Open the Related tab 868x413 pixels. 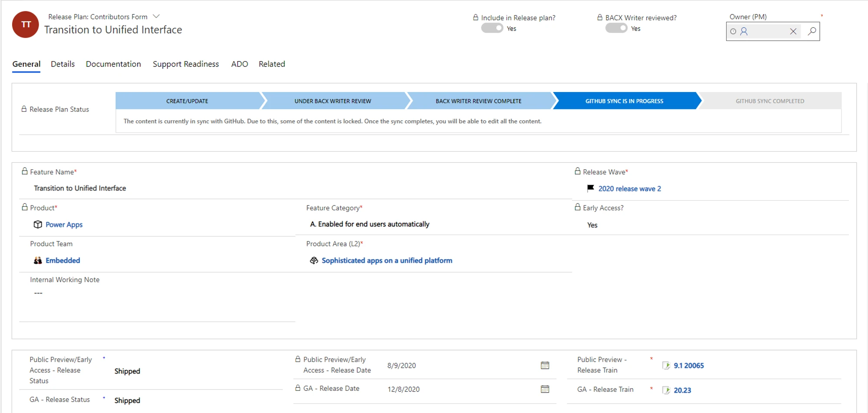click(x=272, y=64)
